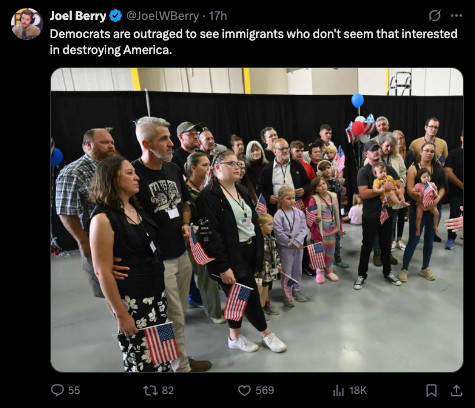Open the 17h timestamp permalink
The width and height of the screenshot is (475, 408).
point(218,16)
